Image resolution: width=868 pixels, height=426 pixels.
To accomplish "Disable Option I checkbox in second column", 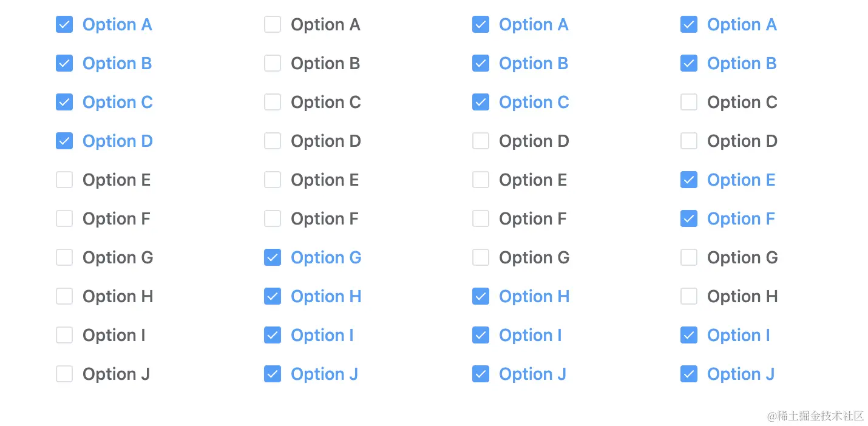I will [x=273, y=336].
